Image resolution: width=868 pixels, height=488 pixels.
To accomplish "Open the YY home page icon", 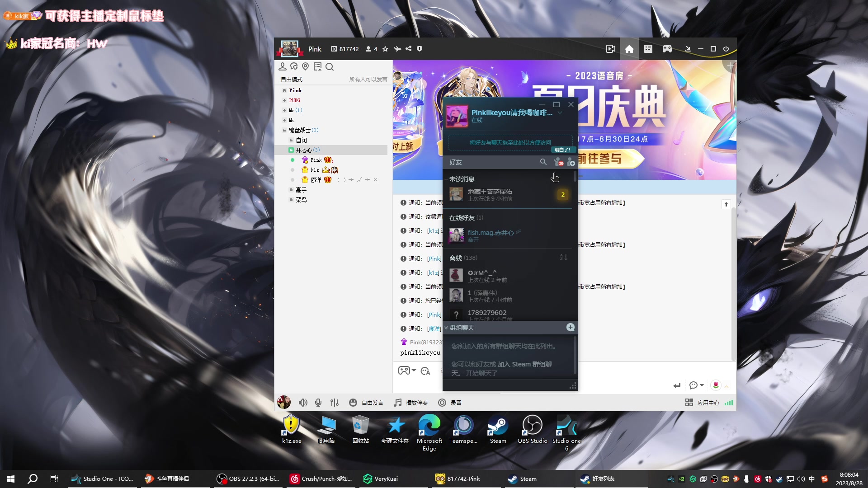I will click(629, 49).
